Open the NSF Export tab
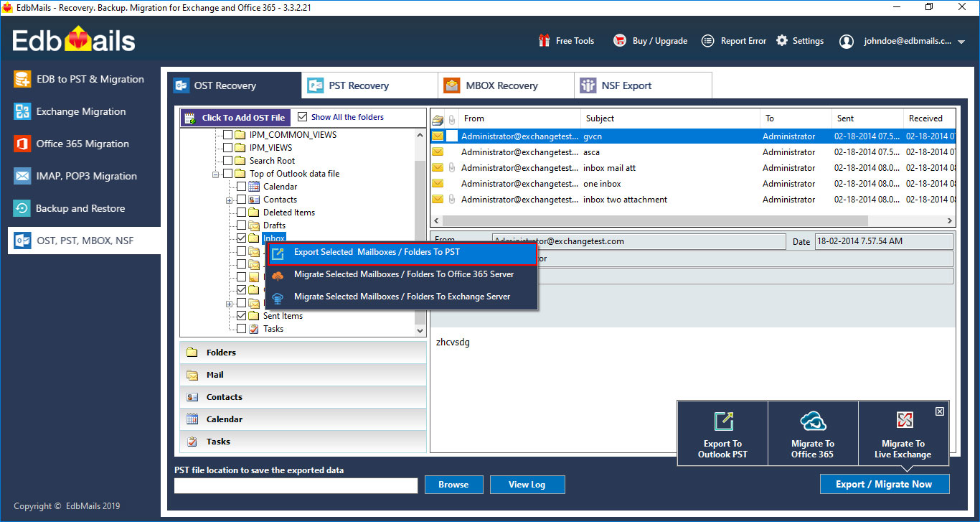This screenshot has width=980, height=522. click(643, 85)
